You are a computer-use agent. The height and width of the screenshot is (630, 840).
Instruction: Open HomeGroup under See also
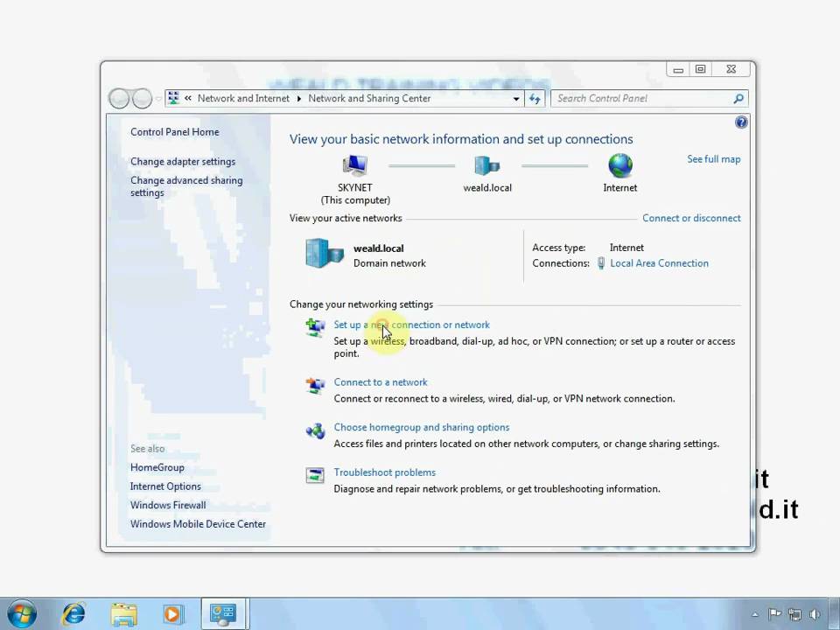[x=157, y=467]
